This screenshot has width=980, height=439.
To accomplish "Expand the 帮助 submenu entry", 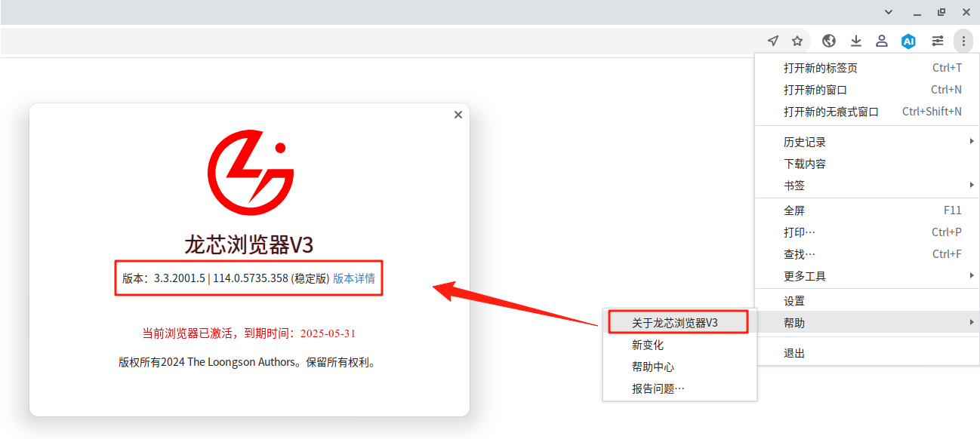I will (868, 323).
